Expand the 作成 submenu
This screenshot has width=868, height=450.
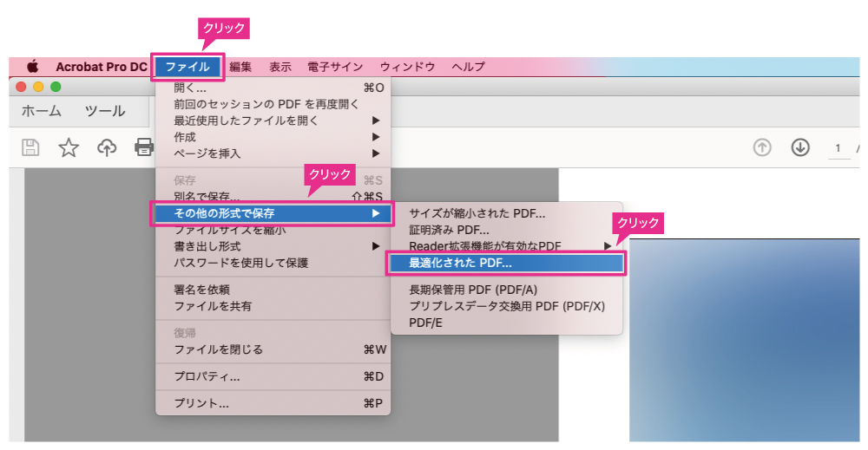point(273,137)
